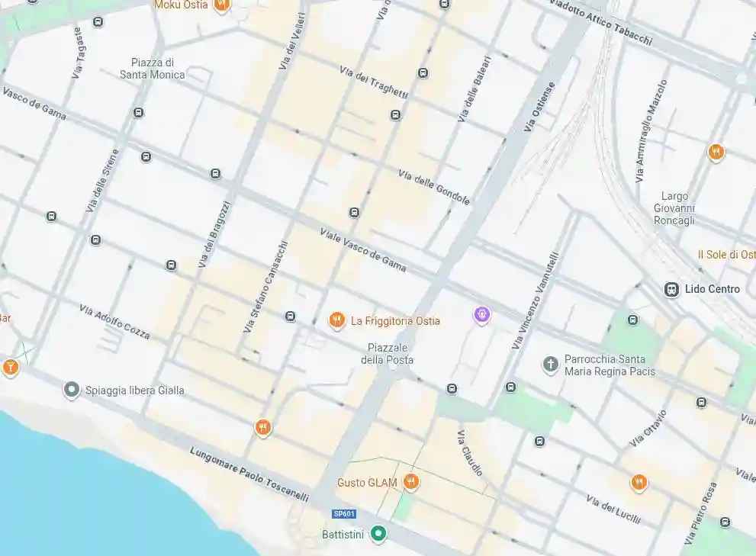Click the green Battistini marker
Screen dimensions: 756x556
coord(378,534)
